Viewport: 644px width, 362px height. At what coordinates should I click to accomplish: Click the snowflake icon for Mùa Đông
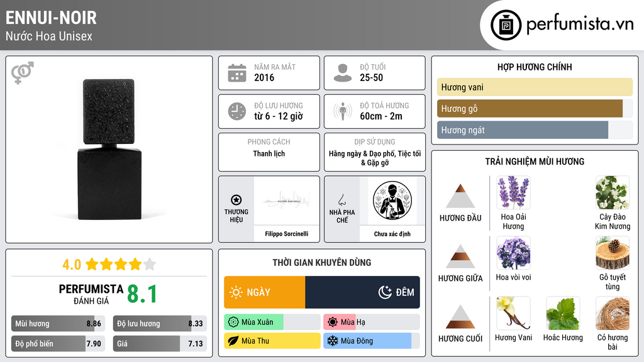[x=333, y=341]
